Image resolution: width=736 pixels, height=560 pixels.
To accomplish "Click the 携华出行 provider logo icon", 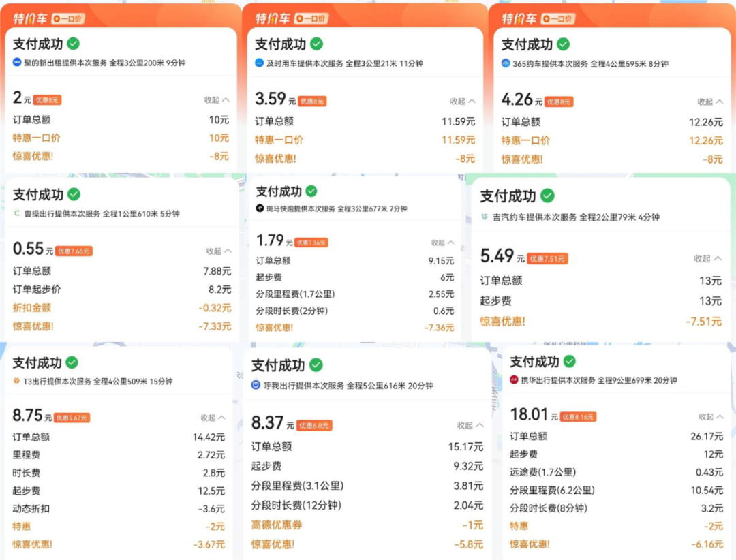I will pyautogui.click(x=515, y=379).
